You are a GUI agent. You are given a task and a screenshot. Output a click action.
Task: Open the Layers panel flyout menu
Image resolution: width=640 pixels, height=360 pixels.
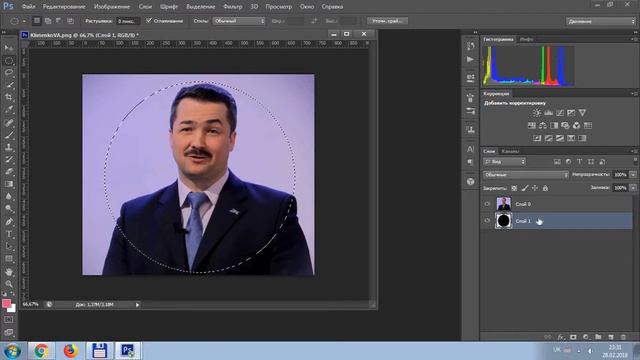point(634,151)
